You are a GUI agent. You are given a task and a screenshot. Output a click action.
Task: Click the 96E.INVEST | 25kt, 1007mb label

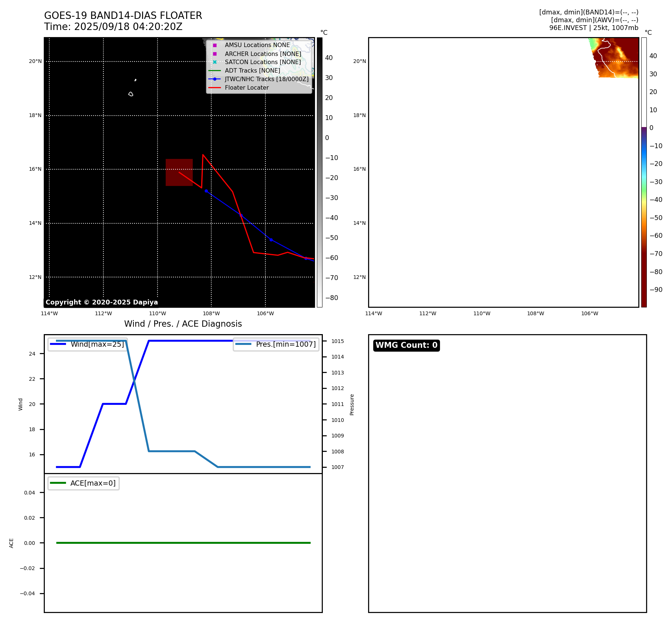(594, 28)
